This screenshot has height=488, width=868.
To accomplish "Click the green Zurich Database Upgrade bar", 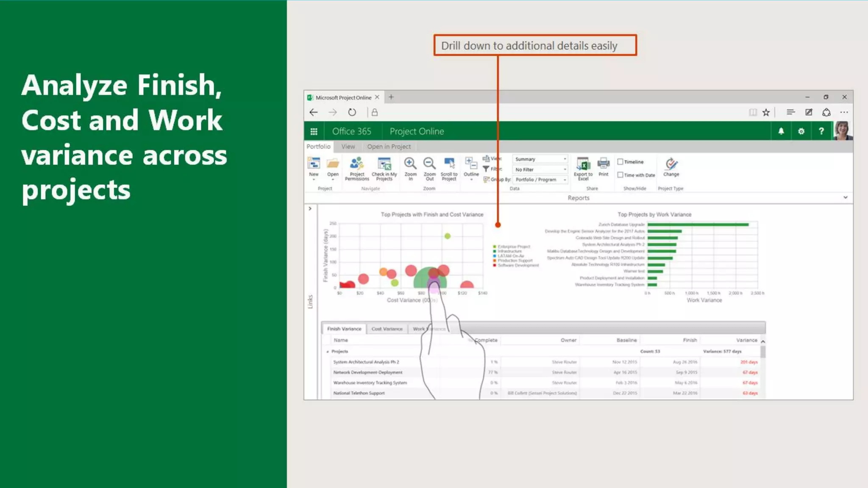I will (698, 225).
